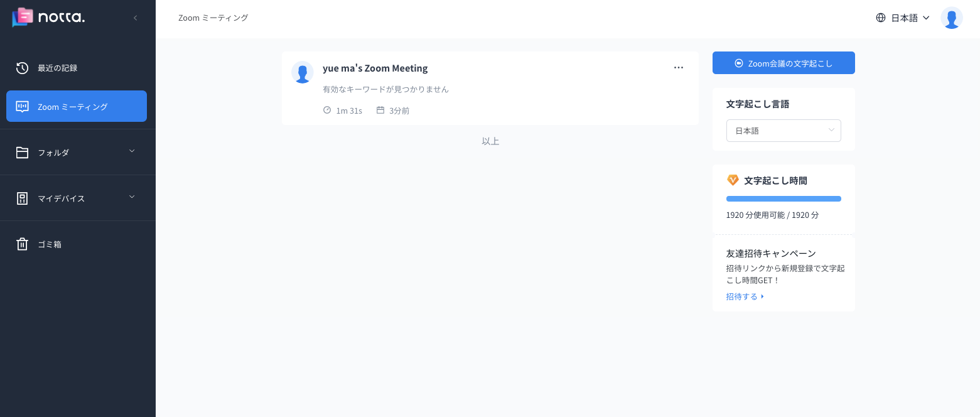980x417 pixels.
Task: Open マイデバイス via the device icon
Action: point(23,198)
